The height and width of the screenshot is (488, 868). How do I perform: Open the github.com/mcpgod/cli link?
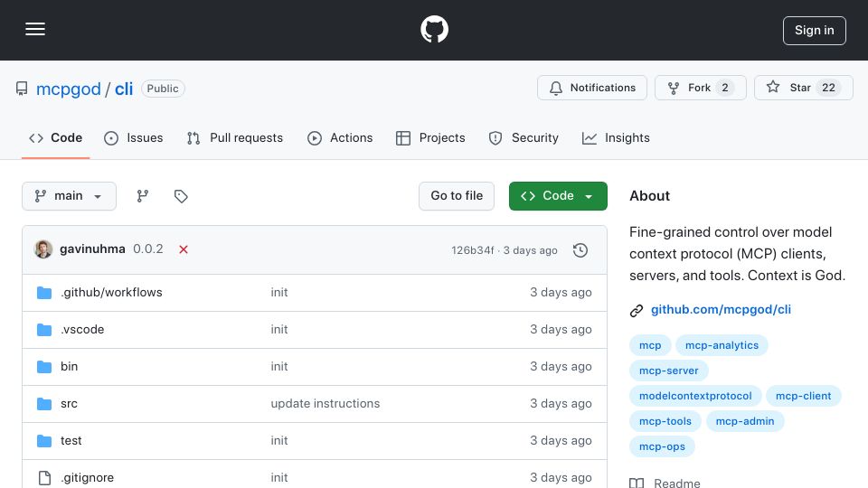pyautogui.click(x=721, y=309)
